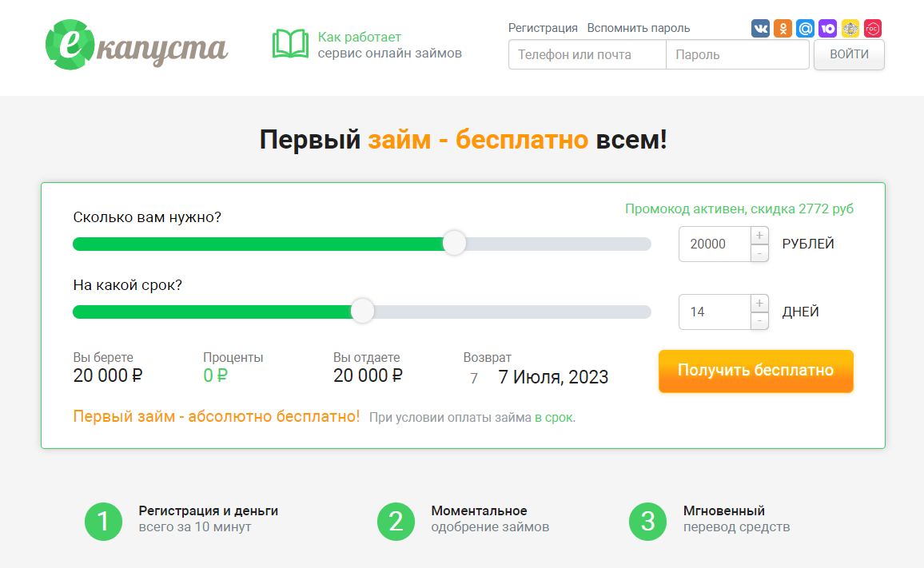Click the 'Вы берете' 20 000 ₽ value
This screenshot has width=924, height=568.
(x=108, y=376)
